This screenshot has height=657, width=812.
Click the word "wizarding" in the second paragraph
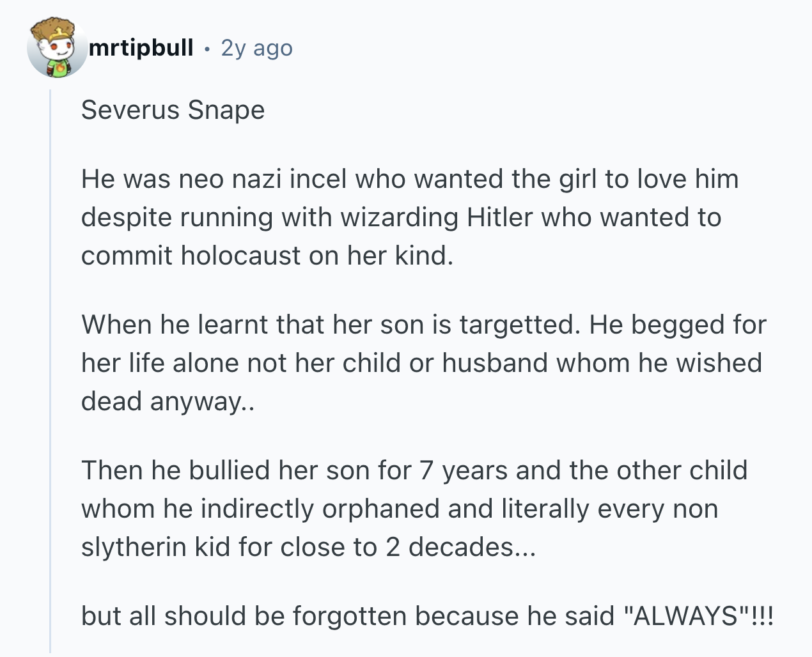400,217
